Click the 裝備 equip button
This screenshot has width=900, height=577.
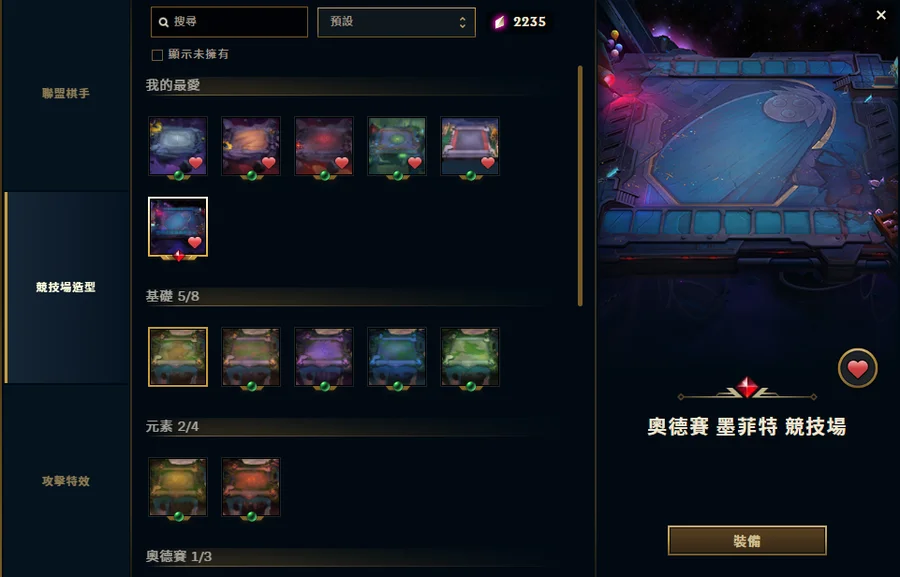pos(747,541)
